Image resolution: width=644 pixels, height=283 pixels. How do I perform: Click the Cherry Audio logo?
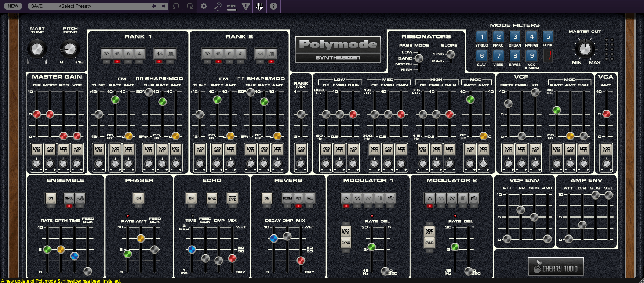pyautogui.click(x=556, y=267)
